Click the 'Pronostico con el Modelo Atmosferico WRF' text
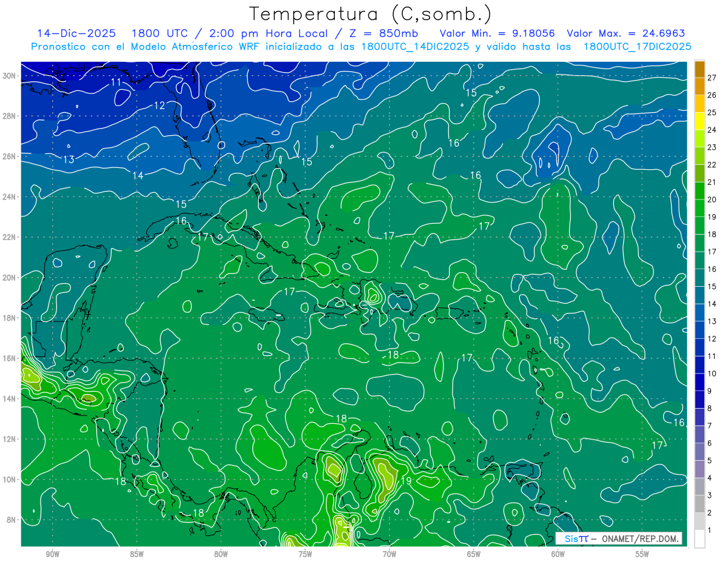The height and width of the screenshot is (562, 728). (147, 47)
